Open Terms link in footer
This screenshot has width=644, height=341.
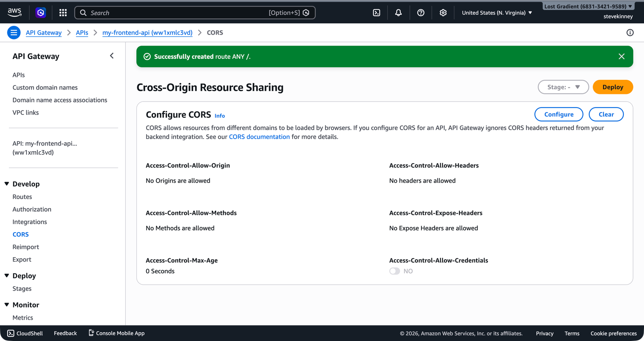pyautogui.click(x=572, y=333)
